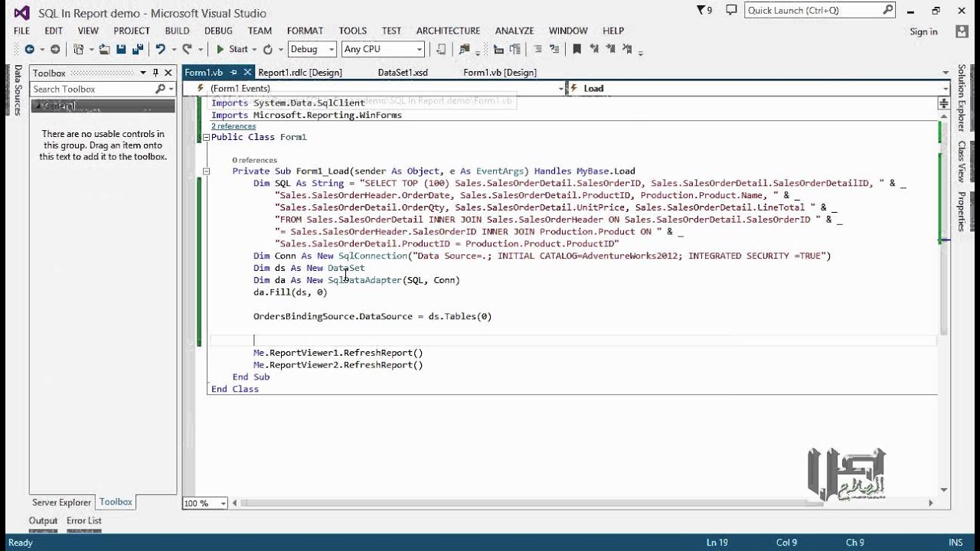
Task: Click the Refresh/Restart toolbar icon
Action: [x=268, y=49]
